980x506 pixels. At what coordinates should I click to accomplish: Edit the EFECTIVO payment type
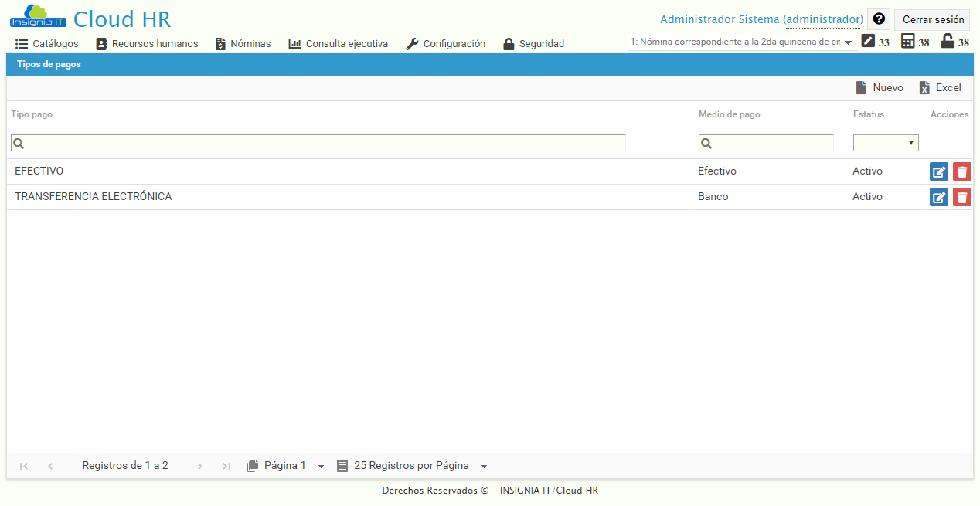tap(938, 171)
